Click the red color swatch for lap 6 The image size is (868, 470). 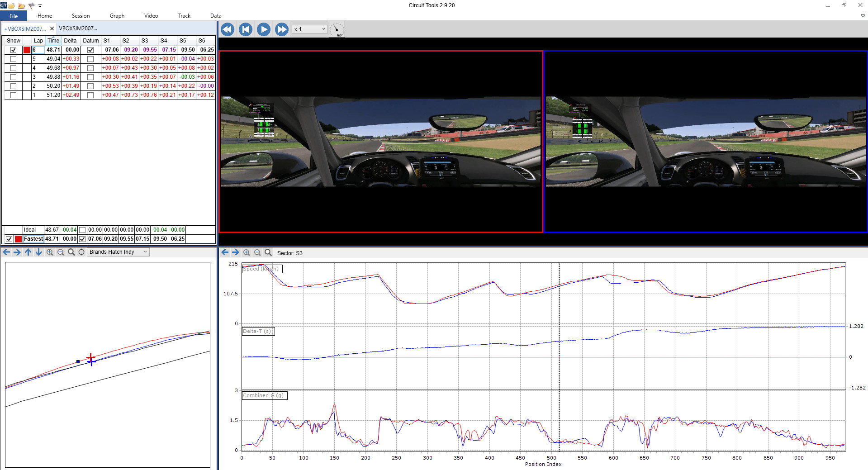click(x=26, y=50)
